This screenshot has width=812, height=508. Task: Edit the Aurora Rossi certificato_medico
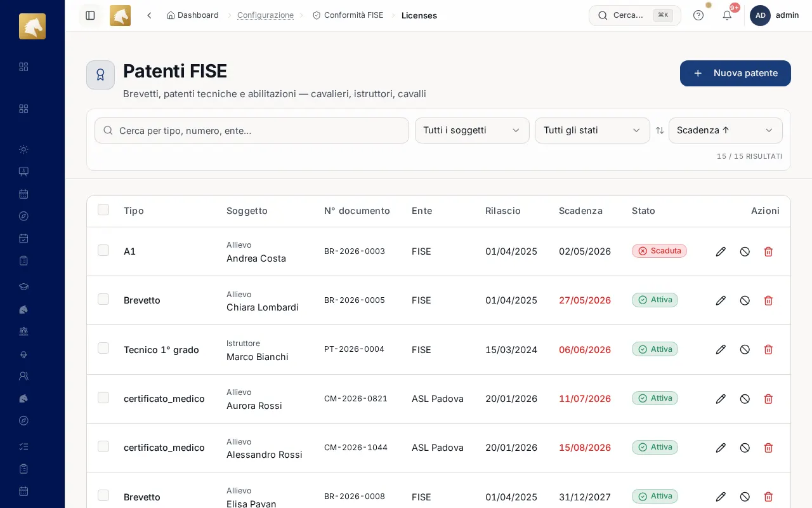(x=721, y=399)
